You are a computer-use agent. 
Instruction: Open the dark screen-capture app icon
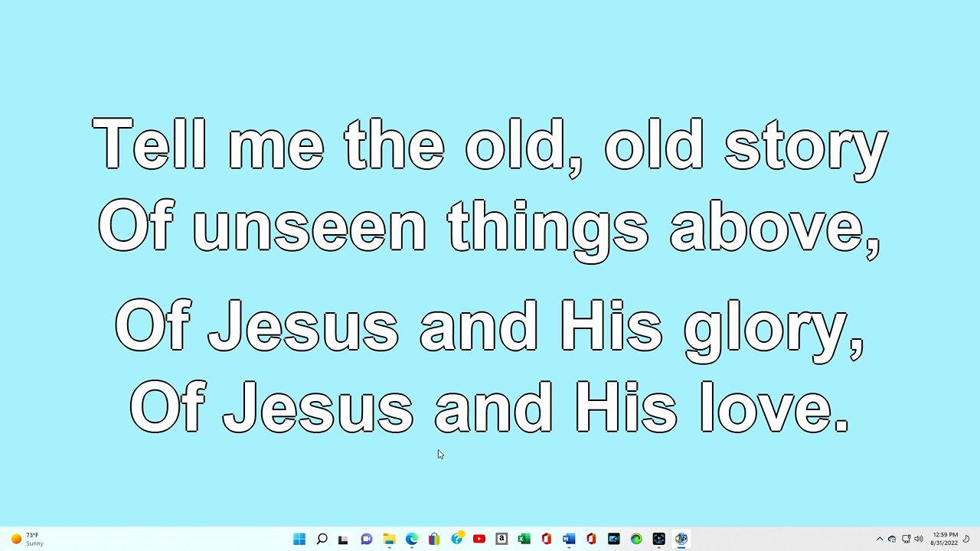(x=613, y=539)
